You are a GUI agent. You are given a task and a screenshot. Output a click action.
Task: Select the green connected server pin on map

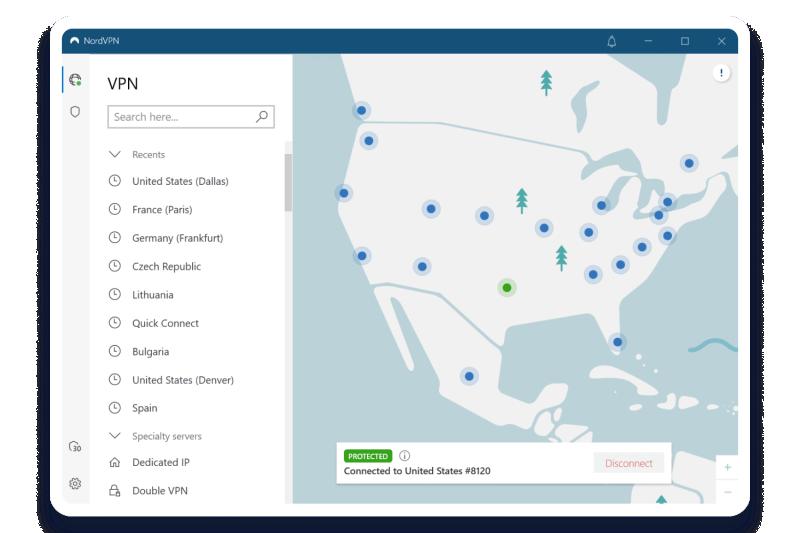[x=507, y=288]
